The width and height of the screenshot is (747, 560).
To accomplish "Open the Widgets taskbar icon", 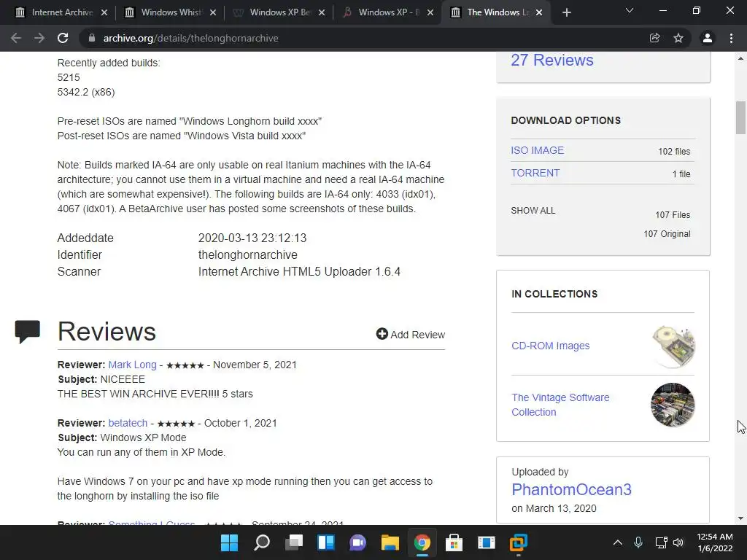I will [326, 542].
